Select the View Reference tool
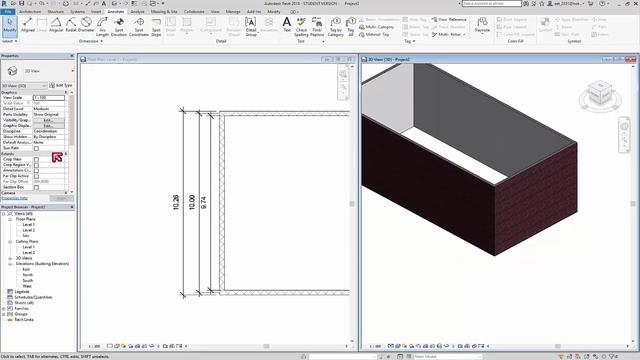 (x=449, y=20)
